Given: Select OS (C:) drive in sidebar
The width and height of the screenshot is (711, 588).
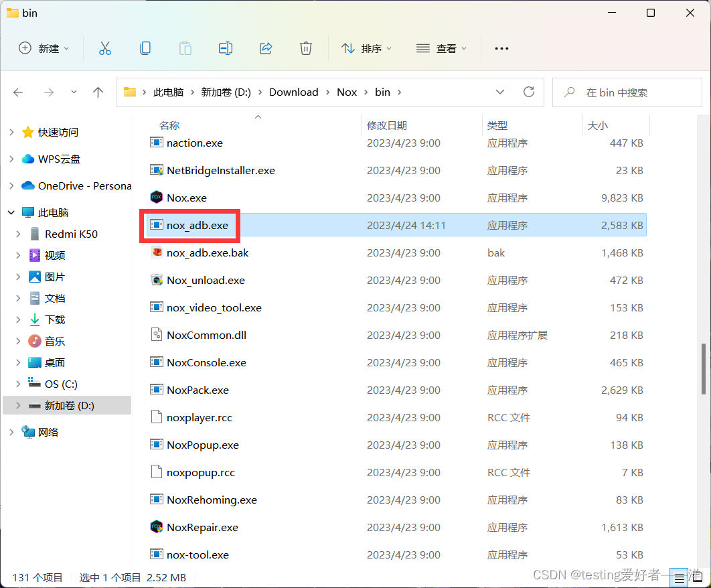Looking at the screenshot, I should 53,384.
